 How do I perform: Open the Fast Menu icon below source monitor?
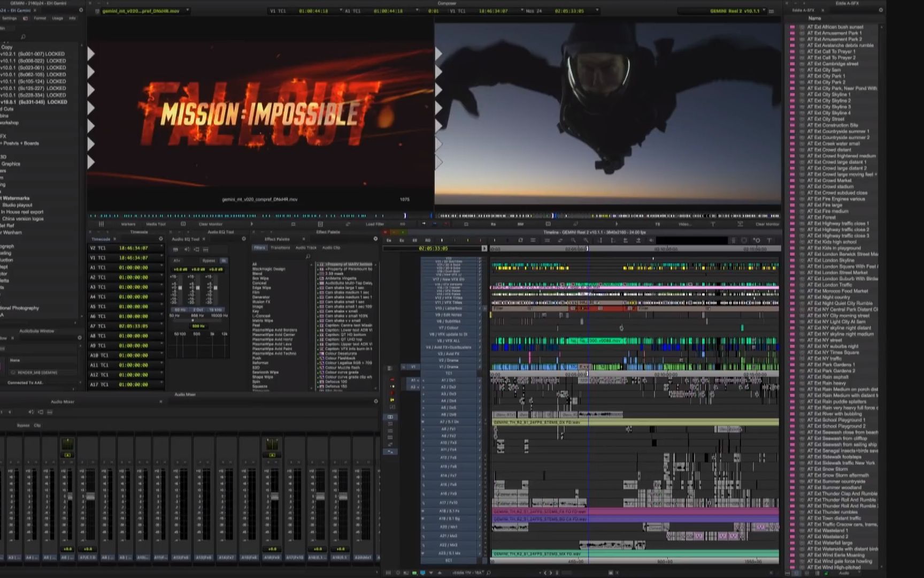tap(101, 224)
